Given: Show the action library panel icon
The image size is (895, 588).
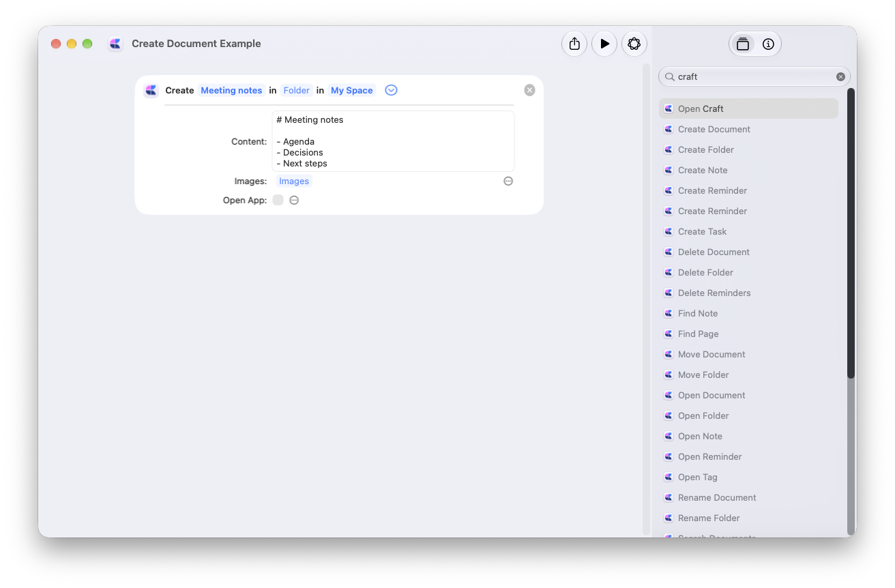Looking at the screenshot, I should click(x=743, y=44).
